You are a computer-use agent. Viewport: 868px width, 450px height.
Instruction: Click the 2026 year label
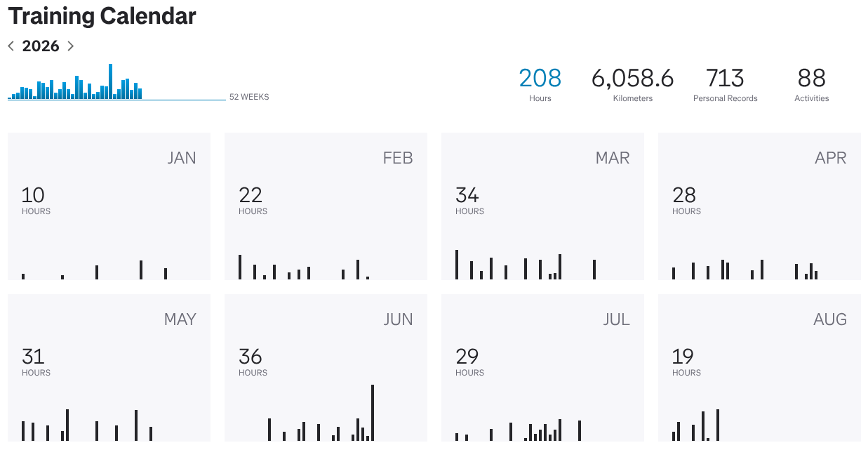coord(41,46)
